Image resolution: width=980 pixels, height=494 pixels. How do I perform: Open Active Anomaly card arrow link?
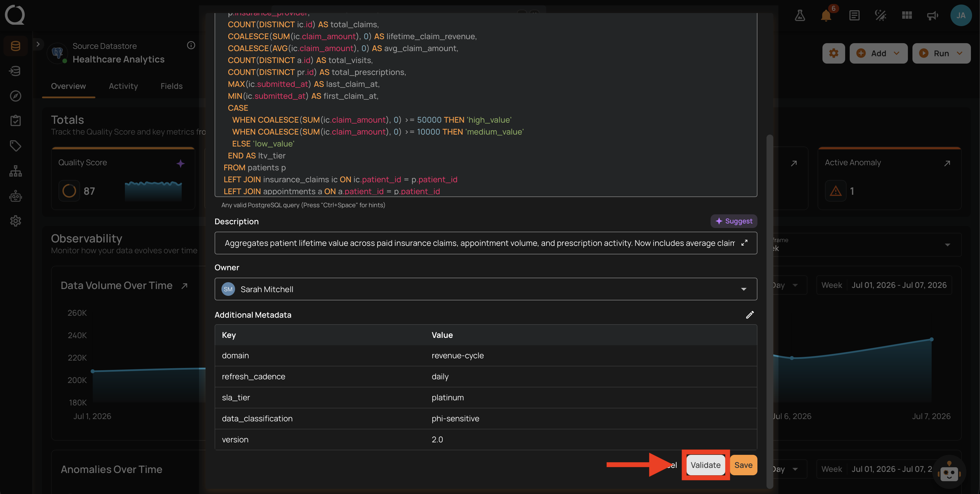tap(947, 163)
